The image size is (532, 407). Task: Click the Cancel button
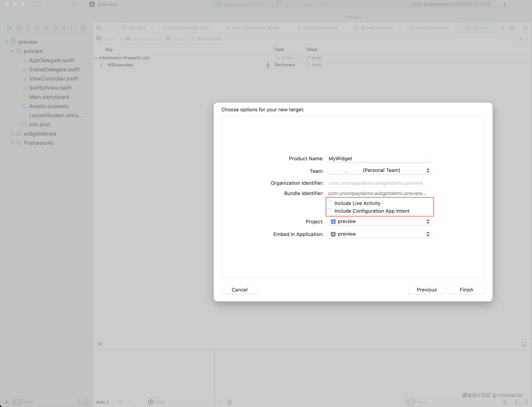(x=239, y=290)
